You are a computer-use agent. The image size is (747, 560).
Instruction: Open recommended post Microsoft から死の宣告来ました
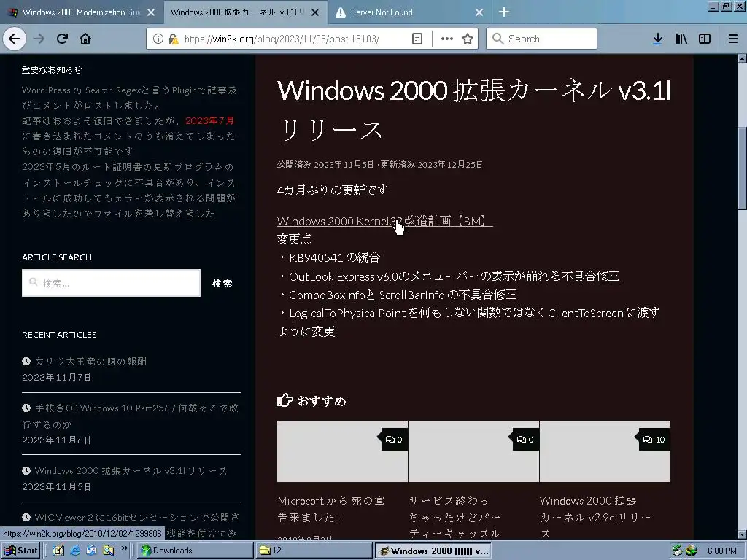pyautogui.click(x=331, y=508)
